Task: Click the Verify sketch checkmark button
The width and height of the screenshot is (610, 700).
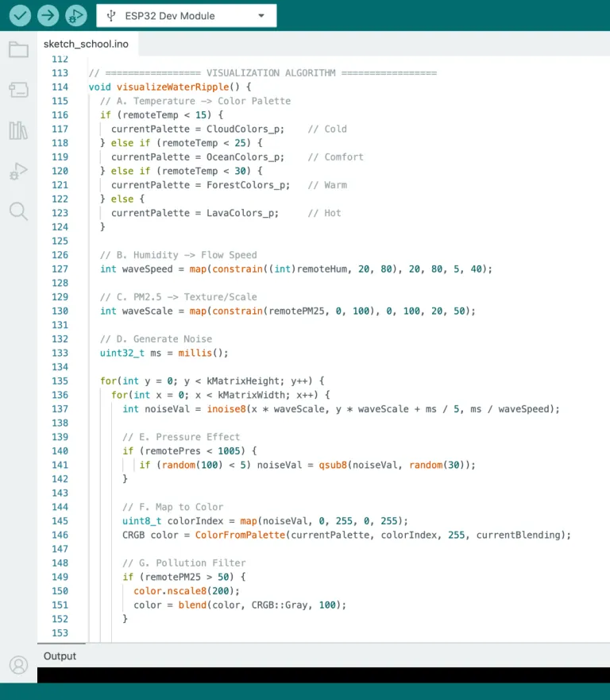Action: [x=20, y=16]
